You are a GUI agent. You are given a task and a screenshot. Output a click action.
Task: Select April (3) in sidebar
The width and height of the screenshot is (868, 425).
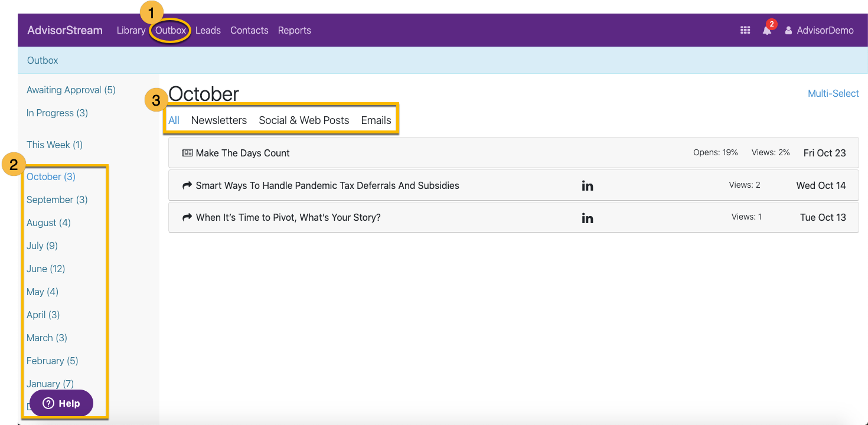pos(43,315)
